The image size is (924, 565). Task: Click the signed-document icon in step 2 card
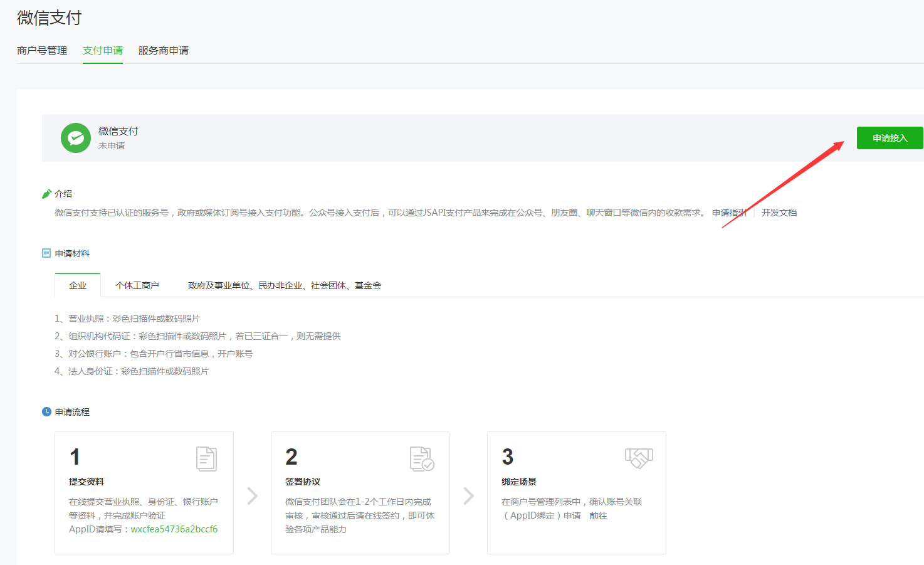pyautogui.click(x=422, y=459)
